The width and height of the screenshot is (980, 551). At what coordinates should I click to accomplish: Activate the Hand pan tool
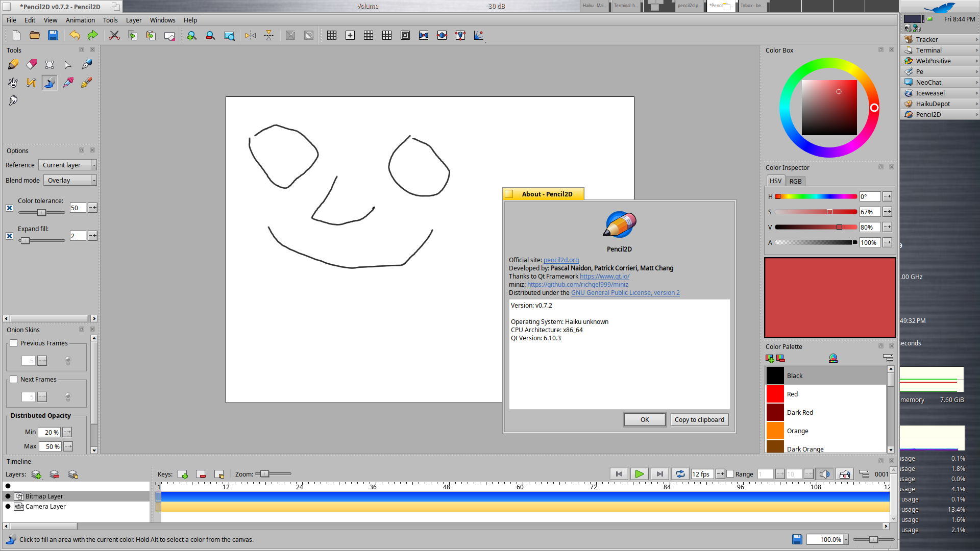point(13,82)
